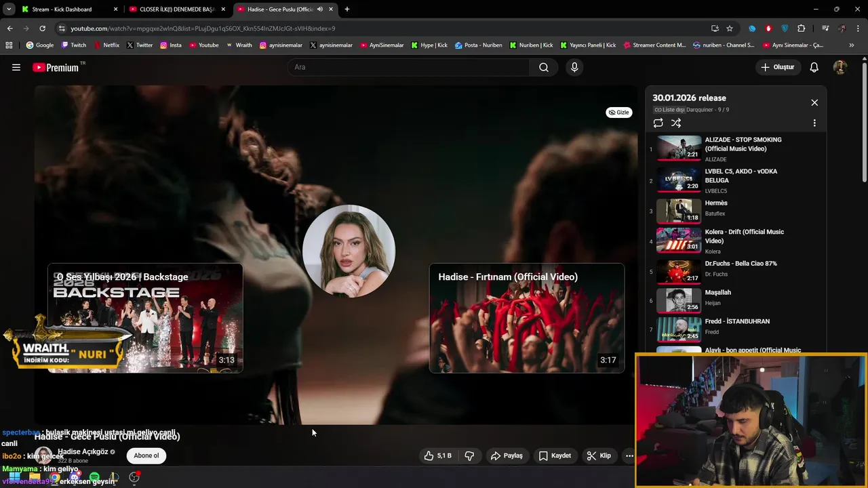868x488 pixels.
Task: Play ALIZADE - STOP SMOKING from playlist
Action: 736,149
